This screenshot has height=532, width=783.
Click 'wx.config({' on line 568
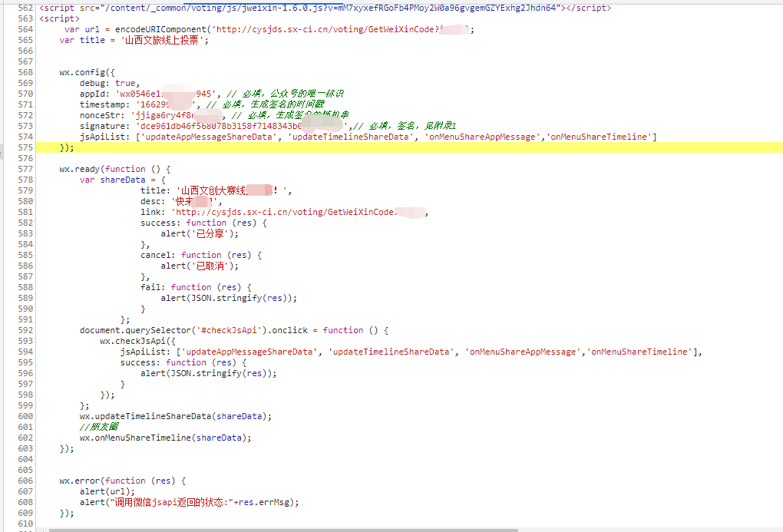tap(87, 72)
